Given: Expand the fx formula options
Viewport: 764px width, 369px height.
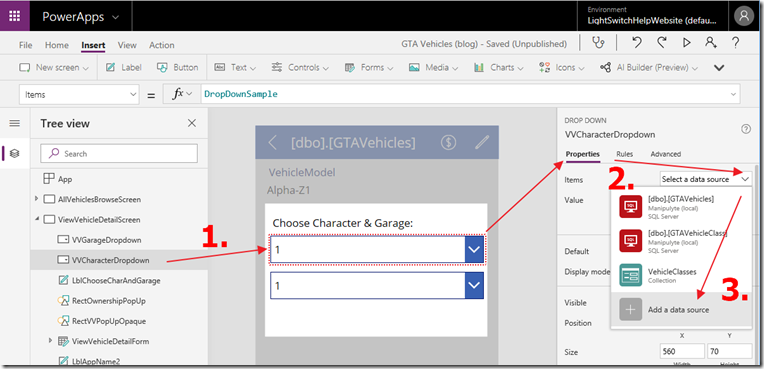Looking at the screenshot, I should pyautogui.click(x=183, y=95).
